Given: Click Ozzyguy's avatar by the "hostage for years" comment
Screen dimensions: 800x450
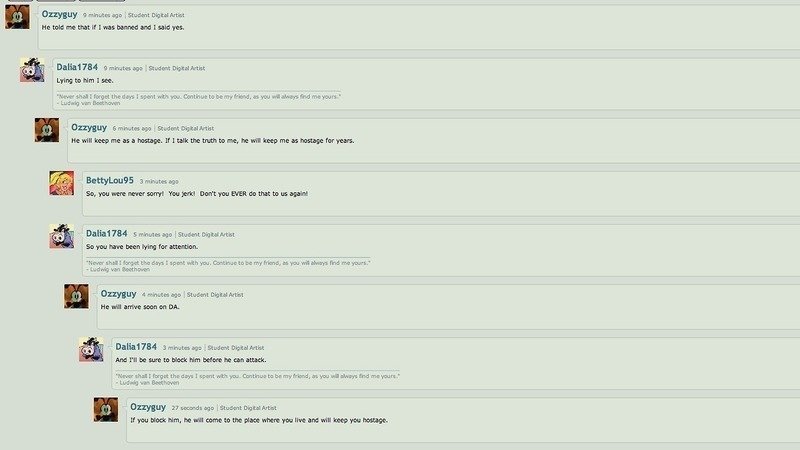Looking at the screenshot, I should tap(47, 130).
